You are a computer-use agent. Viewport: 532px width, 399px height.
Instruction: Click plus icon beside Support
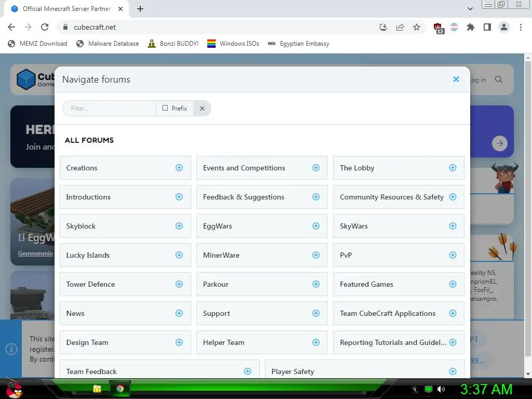(x=316, y=313)
